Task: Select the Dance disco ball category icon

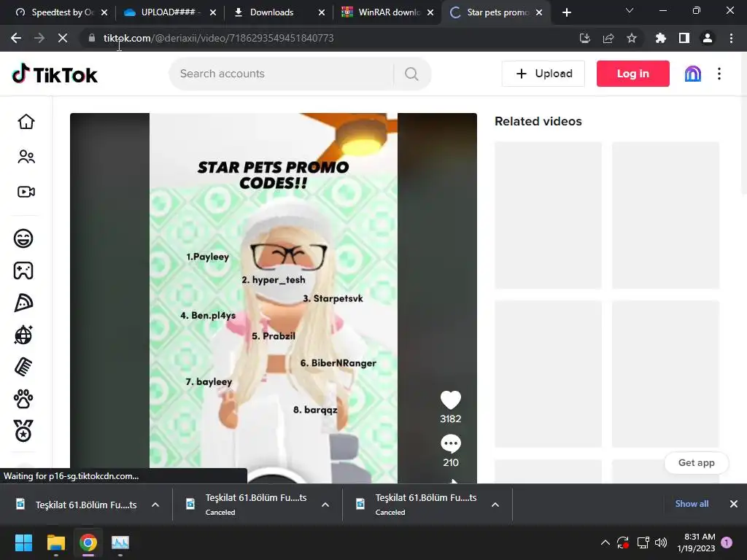Action: point(23,335)
